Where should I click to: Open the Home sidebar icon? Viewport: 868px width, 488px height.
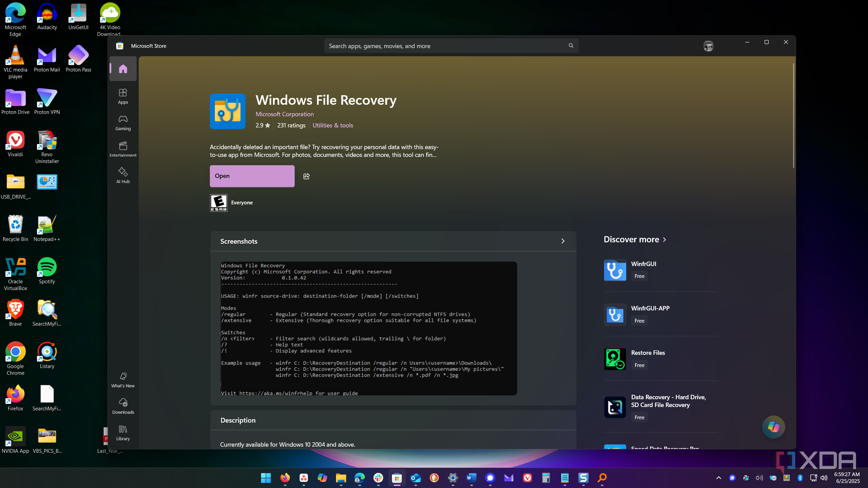(x=123, y=69)
